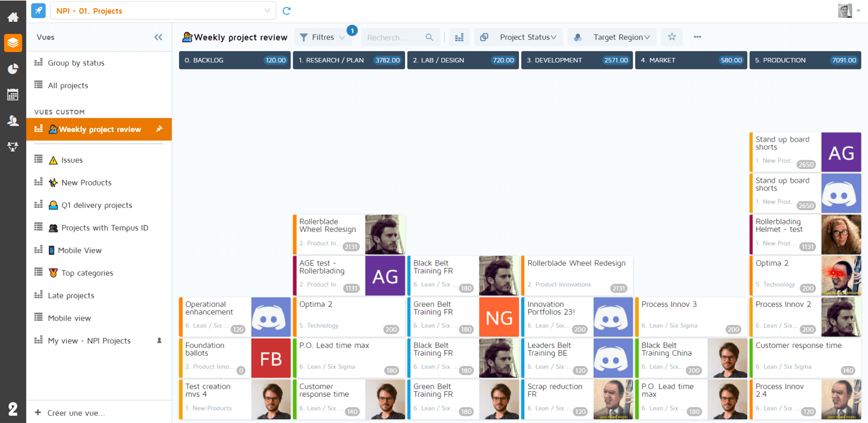The image size is (868, 423).
Task: Select the Late projects view
Action: point(71,295)
